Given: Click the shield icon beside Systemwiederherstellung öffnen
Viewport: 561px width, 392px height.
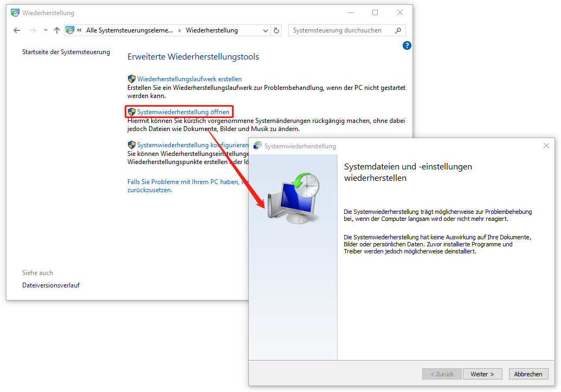Looking at the screenshot, I should point(131,112).
